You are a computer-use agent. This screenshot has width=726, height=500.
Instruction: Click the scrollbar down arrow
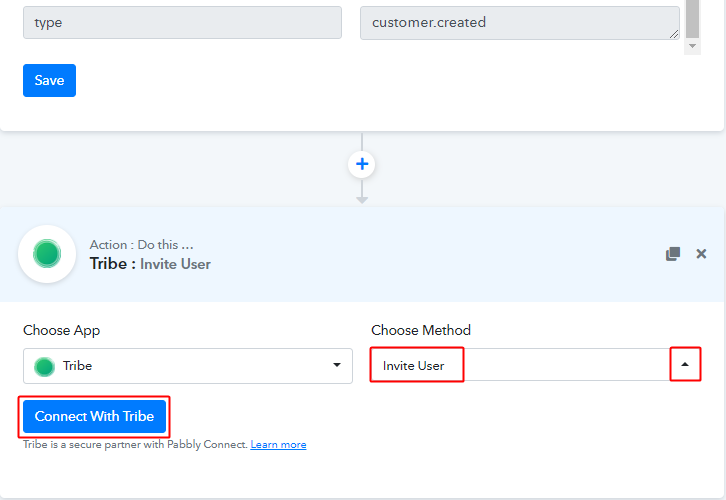pyautogui.click(x=692, y=46)
